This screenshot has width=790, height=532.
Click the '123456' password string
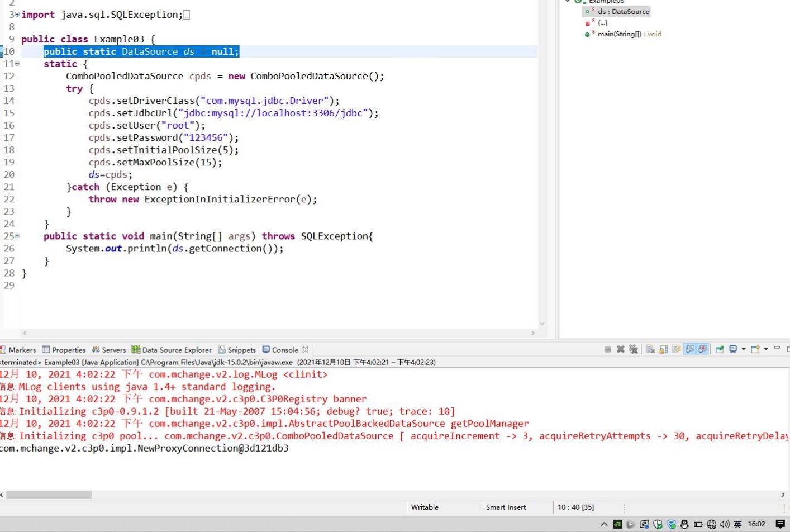coord(205,137)
